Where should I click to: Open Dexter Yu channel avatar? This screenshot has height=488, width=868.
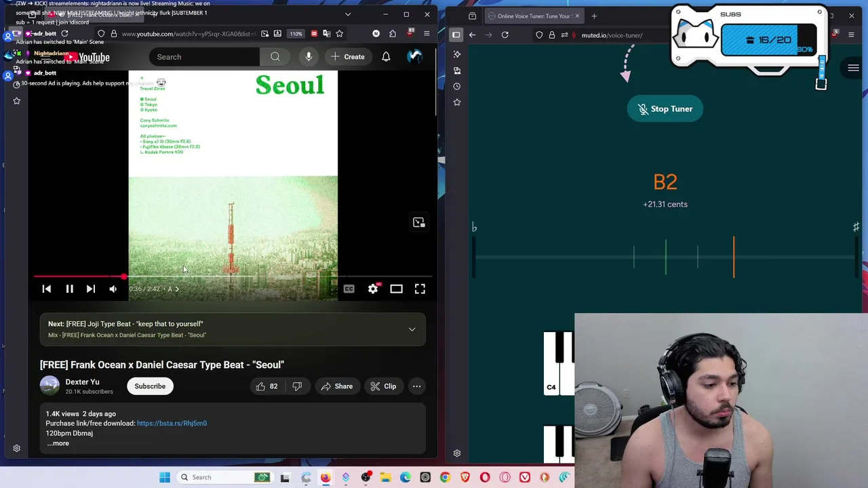(x=50, y=386)
